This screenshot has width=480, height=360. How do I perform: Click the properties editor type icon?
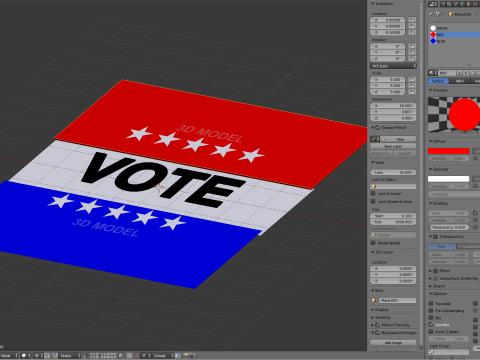(x=433, y=4)
